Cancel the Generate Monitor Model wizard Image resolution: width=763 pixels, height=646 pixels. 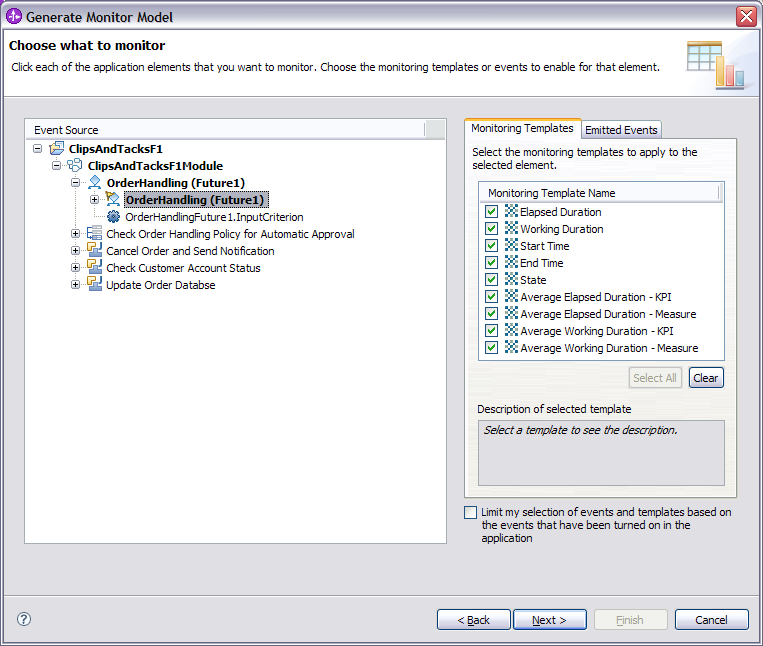[711, 620]
